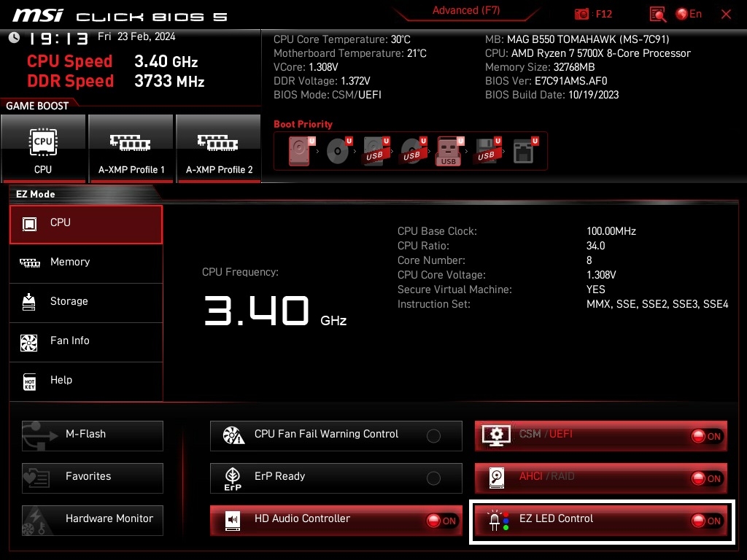Click the DDR Speed 3733 MHz reading

coord(116,82)
